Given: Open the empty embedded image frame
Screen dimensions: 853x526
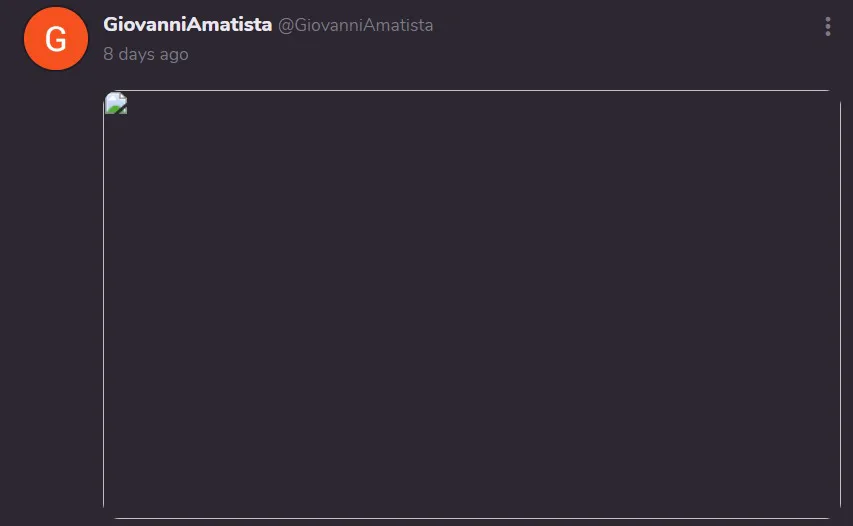Looking at the screenshot, I should (x=472, y=305).
